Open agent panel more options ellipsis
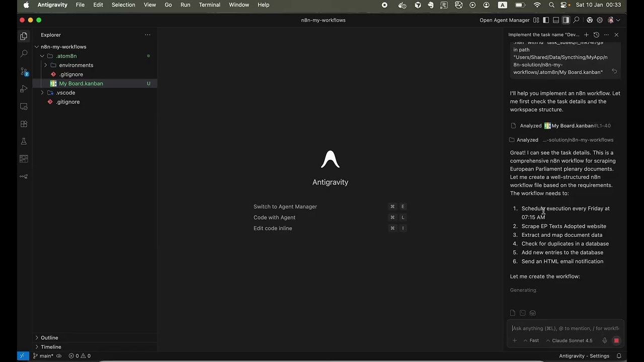Viewport: 644px width, 362px height. (606, 35)
